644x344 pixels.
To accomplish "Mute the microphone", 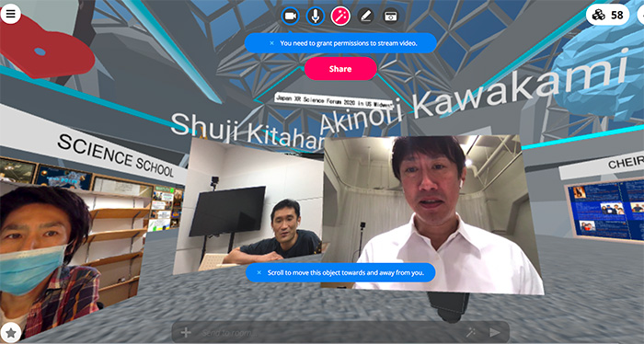I will tap(316, 16).
